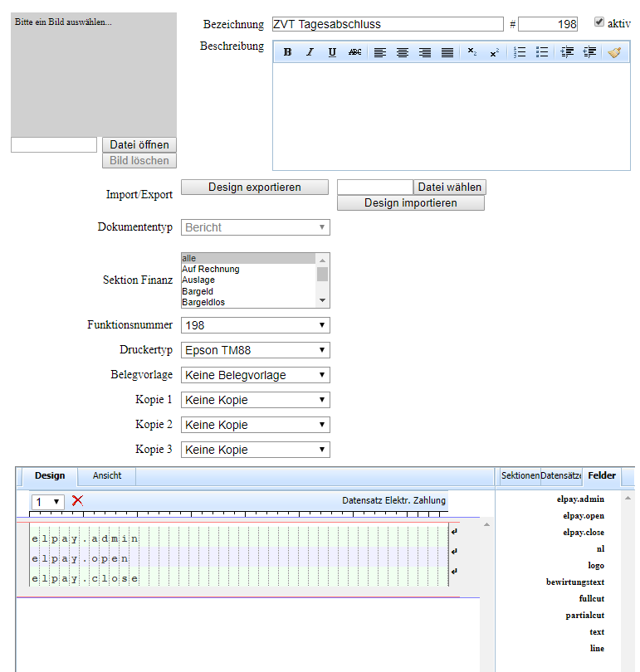The image size is (640, 672).
Task: Select 'Bargeld' in Sektion Finanz list
Action: click(248, 291)
